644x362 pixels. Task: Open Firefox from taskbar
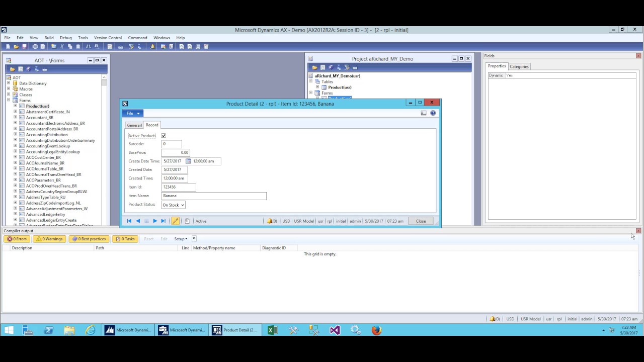click(x=376, y=330)
